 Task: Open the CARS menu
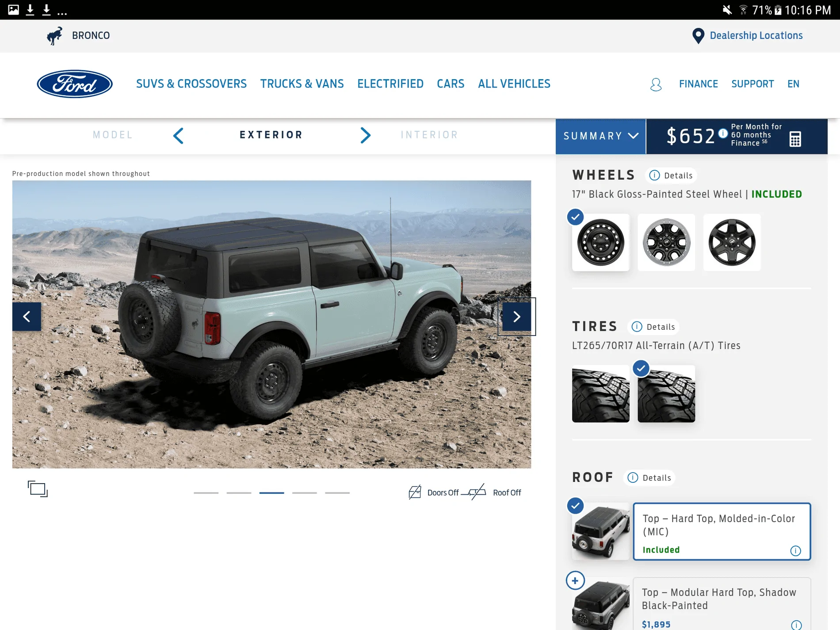[x=451, y=84]
